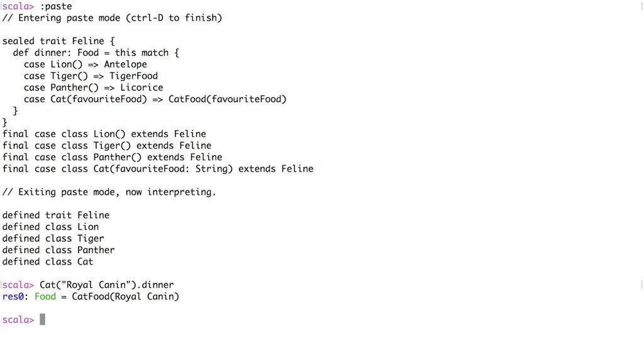Click the 'case Lion() => Antelope' line
The width and height of the screenshot is (644, 362).
point(86,65)
